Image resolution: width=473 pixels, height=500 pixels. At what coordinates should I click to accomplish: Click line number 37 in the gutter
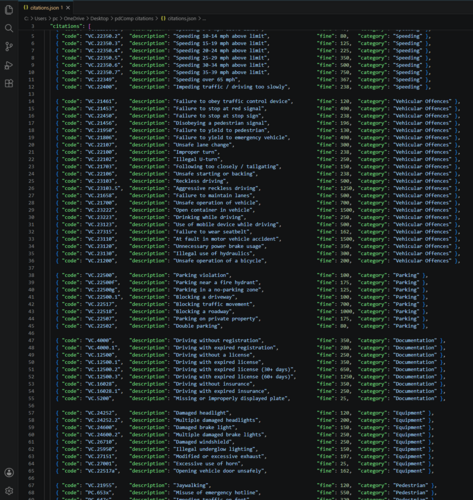[31, 268]
